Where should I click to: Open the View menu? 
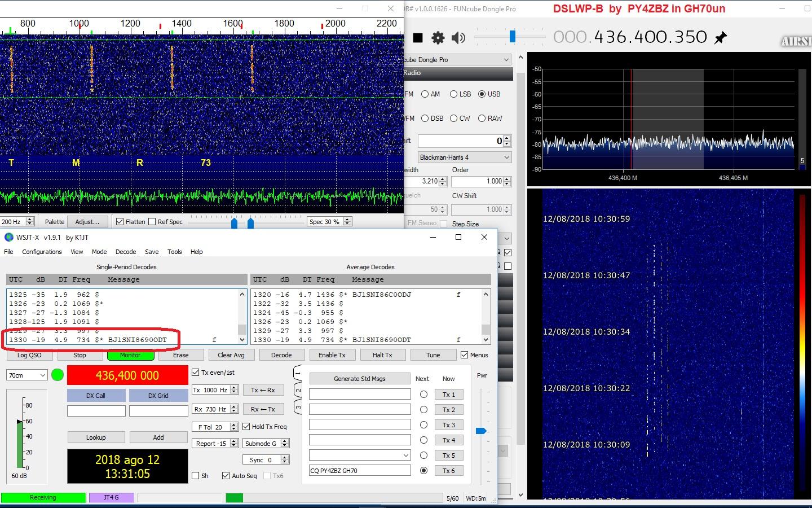click(77, 252)
